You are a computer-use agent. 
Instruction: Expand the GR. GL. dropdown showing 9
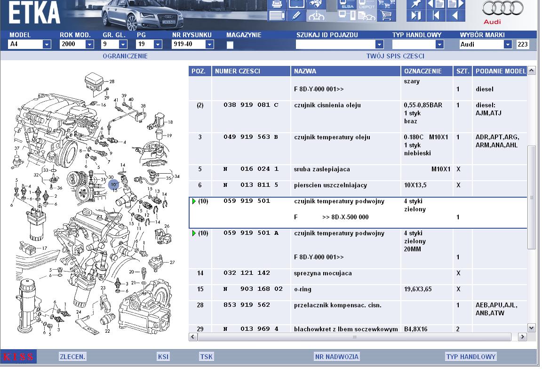pos(123,44)
